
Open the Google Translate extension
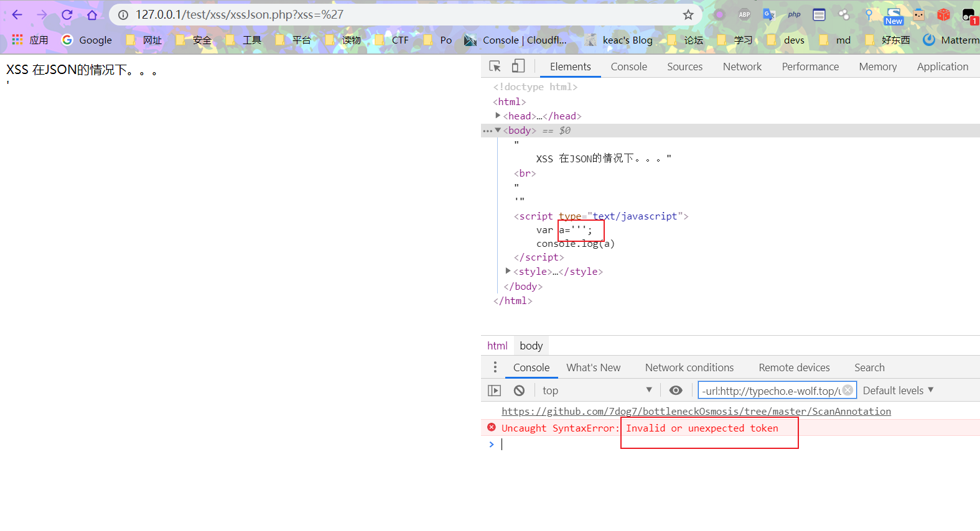(769, 14)
